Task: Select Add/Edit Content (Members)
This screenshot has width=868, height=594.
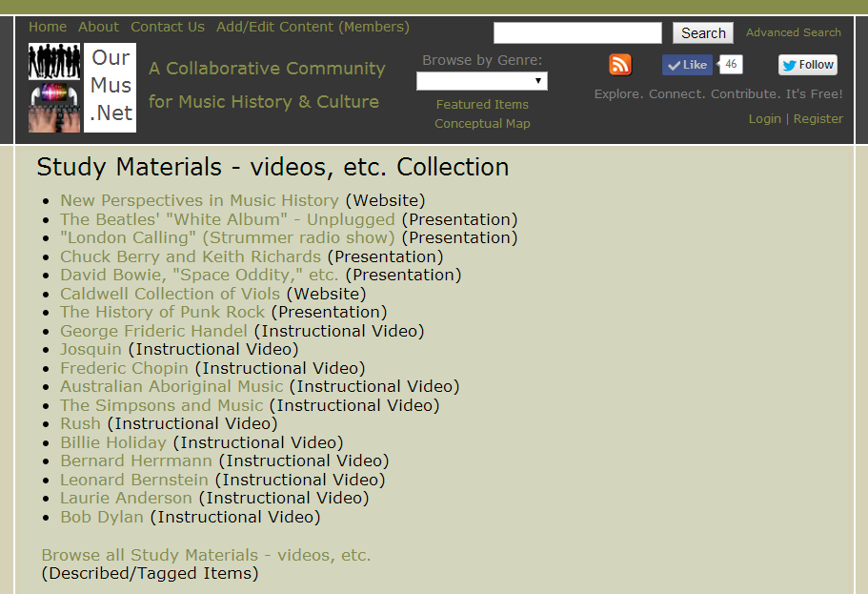Action: tap(313, 27)
